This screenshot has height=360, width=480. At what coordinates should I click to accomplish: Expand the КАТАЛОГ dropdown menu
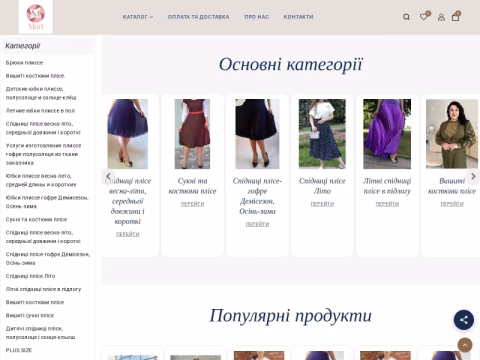pos(138,17)
